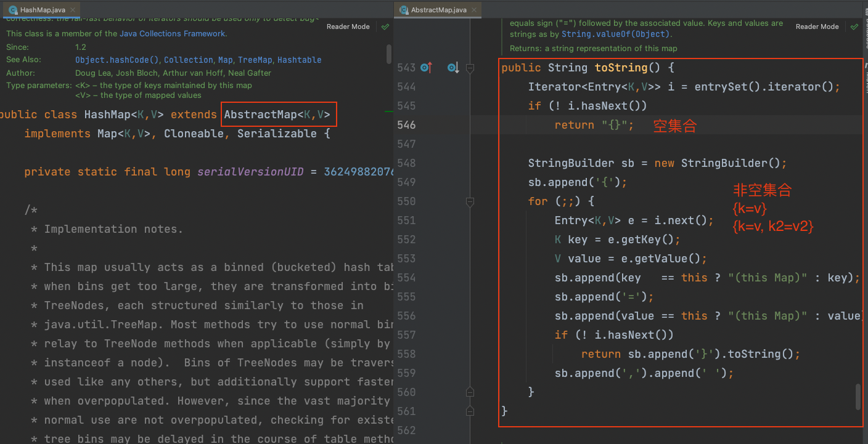Screen dimensions: 868x444
Task: Click the serialVersionUID field name
Action: click(250, 172)
